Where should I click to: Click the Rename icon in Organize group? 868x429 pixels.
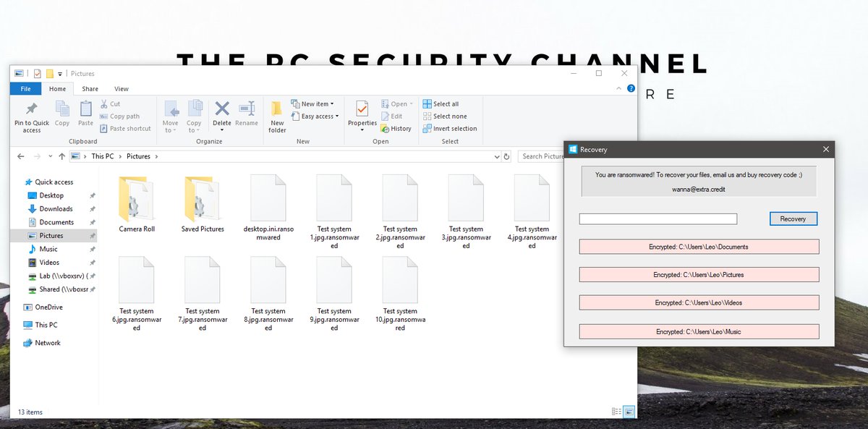[x=247, y=109]
